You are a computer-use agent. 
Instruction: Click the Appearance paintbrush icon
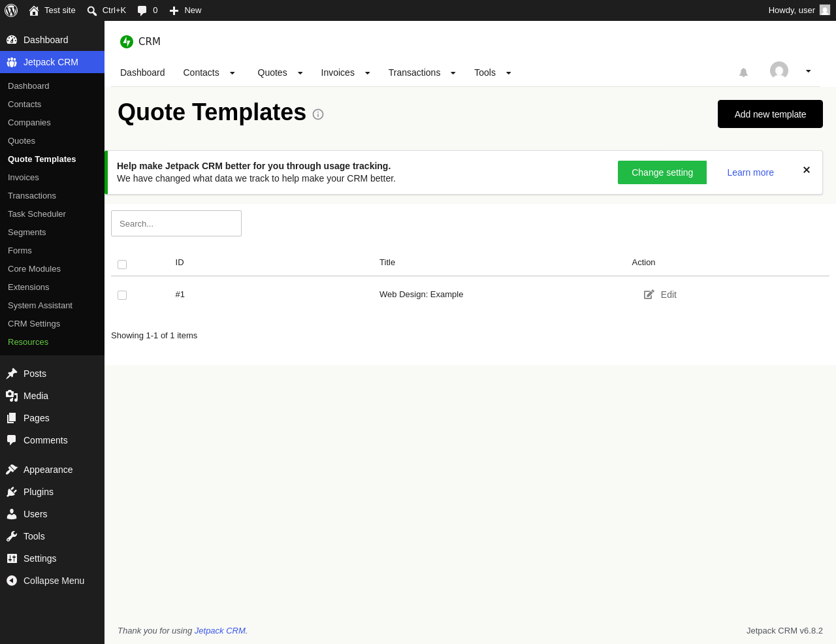[12, 470]
